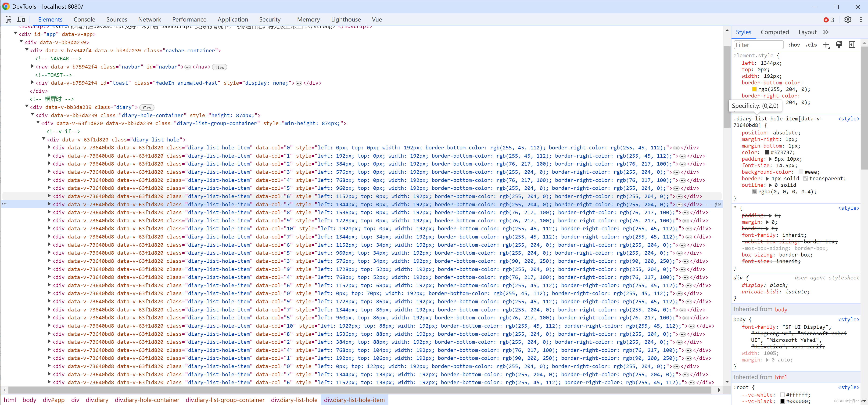Collapse the navbar-container div node

pos(27,50)
